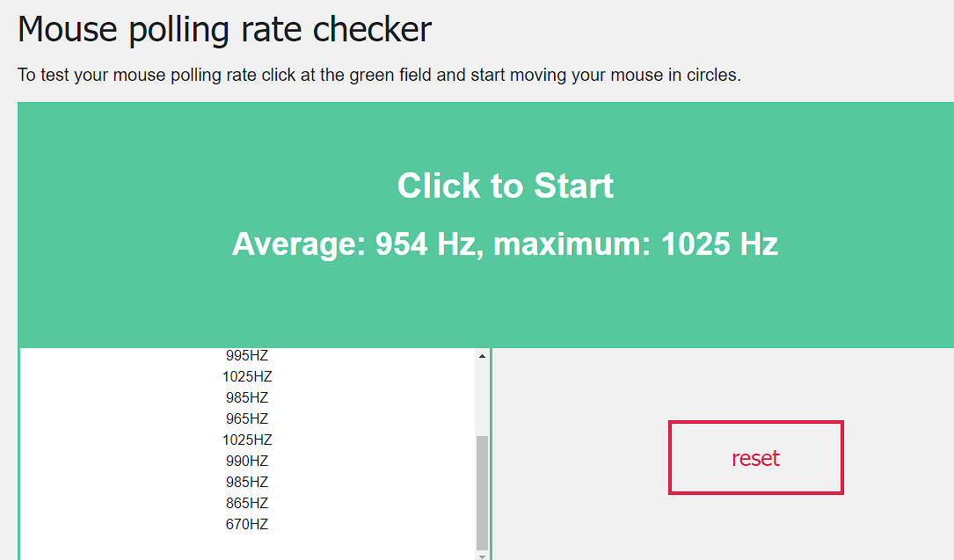Screen dimensions: 954x560
Task: Select the 965HZ log entry
Action: point(247,418)
